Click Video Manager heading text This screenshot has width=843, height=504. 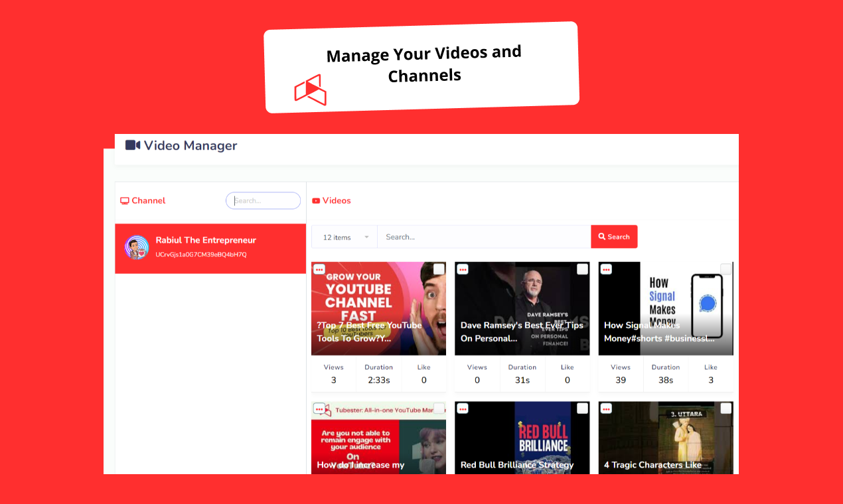point(191,145)
